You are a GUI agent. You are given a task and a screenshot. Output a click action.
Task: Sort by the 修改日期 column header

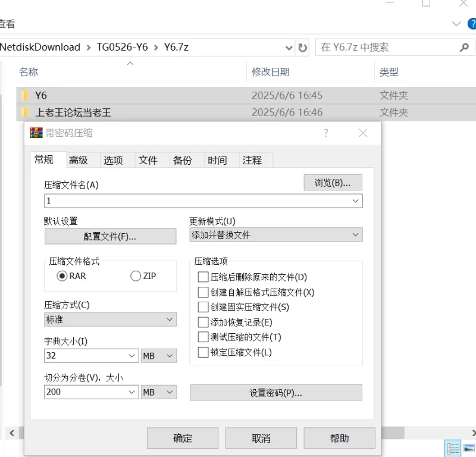tap(271, 72)
